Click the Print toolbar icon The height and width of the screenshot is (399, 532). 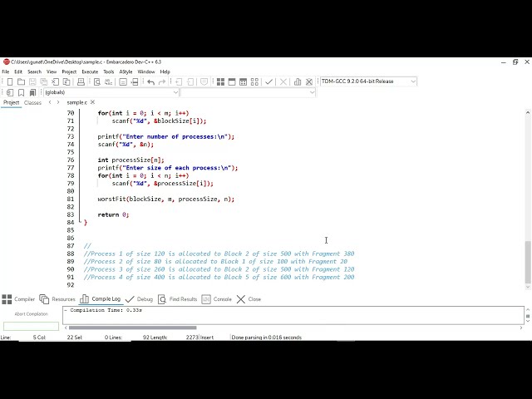click(x=81, y=81)
